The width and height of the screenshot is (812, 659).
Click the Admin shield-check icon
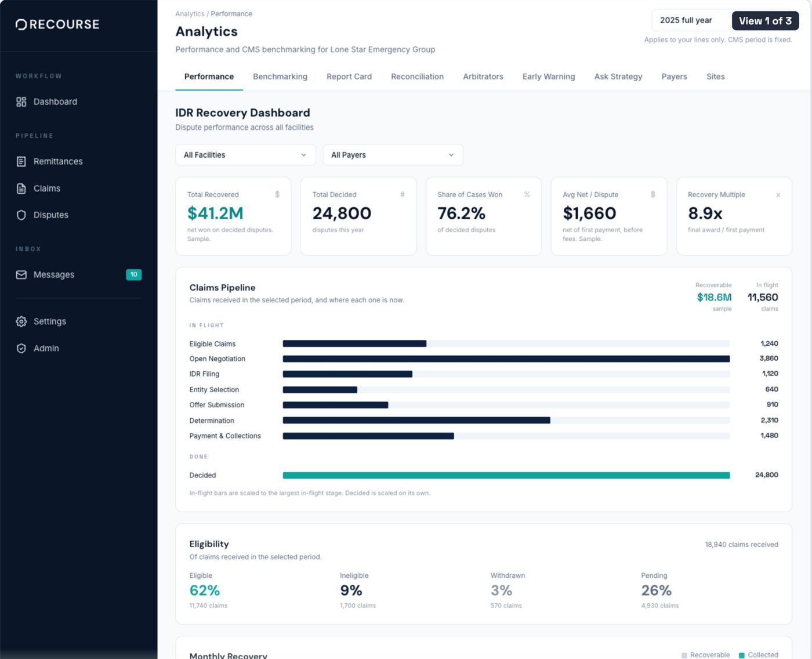[x=21, y=349]
